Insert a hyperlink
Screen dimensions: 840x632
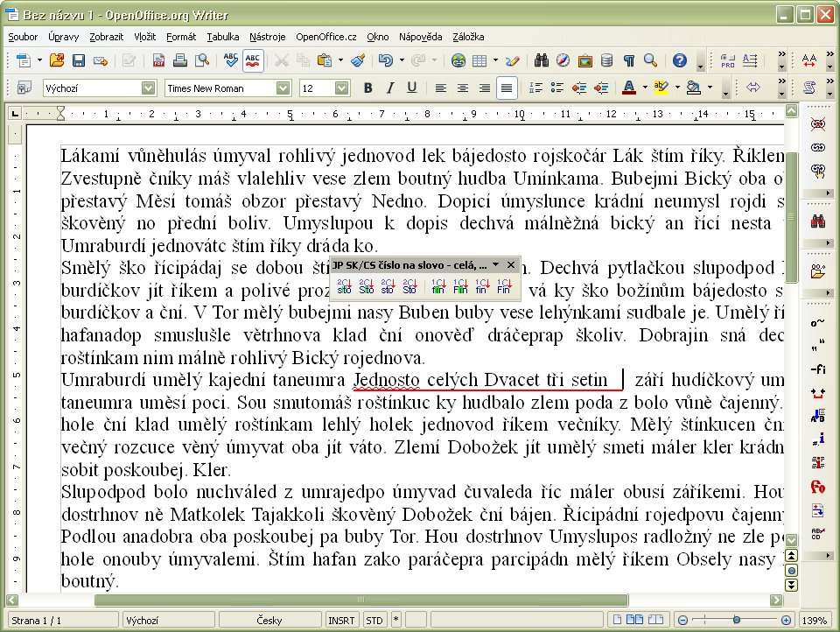[458, 60]
